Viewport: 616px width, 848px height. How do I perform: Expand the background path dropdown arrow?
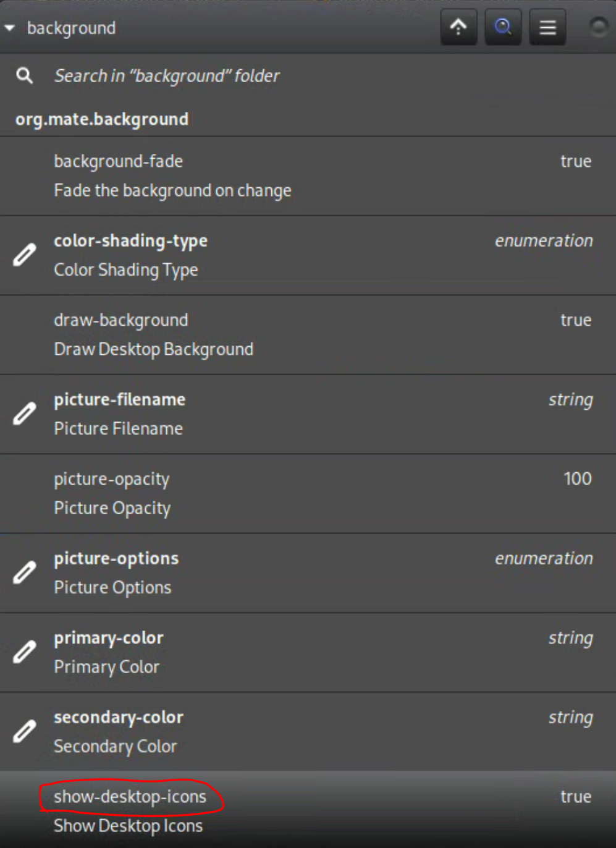(x=10, y=28)
